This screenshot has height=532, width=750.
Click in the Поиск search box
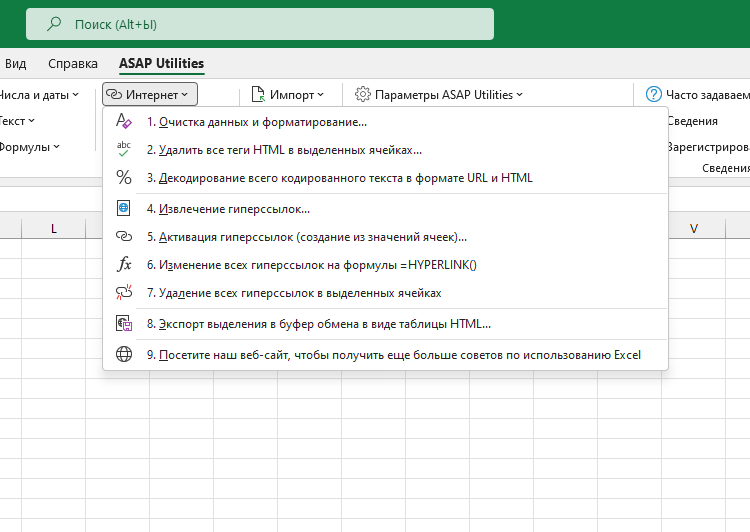pos(260,24)
